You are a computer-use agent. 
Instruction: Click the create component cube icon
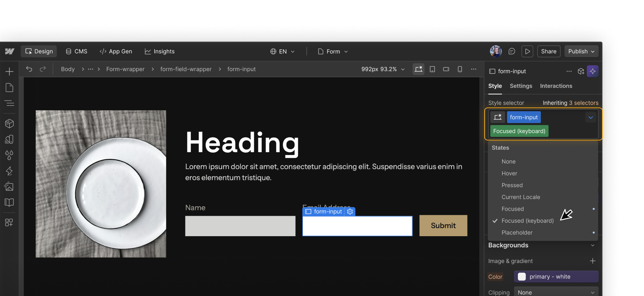[x=581, y=71]
